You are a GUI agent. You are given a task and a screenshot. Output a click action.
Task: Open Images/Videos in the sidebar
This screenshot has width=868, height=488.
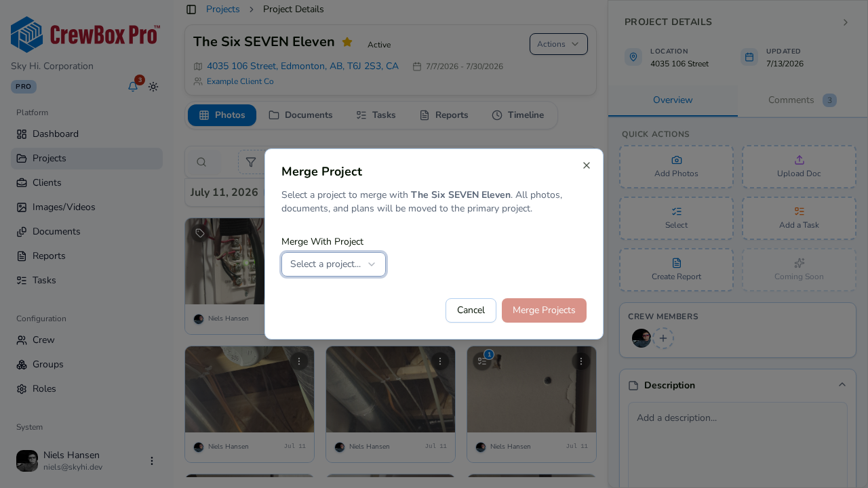pos(87,207)
